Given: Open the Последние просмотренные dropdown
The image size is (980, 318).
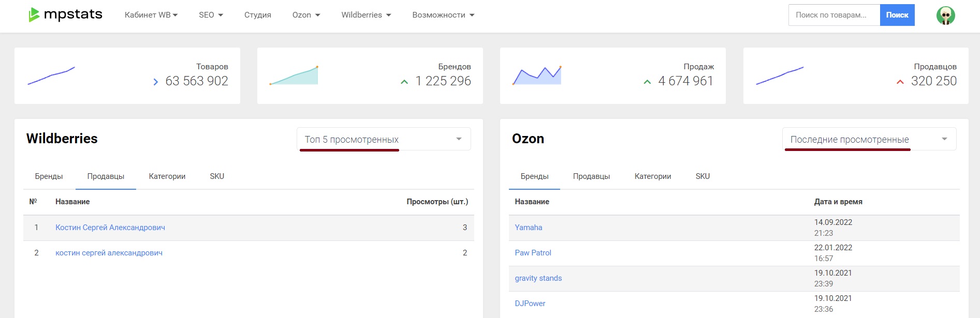Looking at the screenshot, I should point(869,139).
